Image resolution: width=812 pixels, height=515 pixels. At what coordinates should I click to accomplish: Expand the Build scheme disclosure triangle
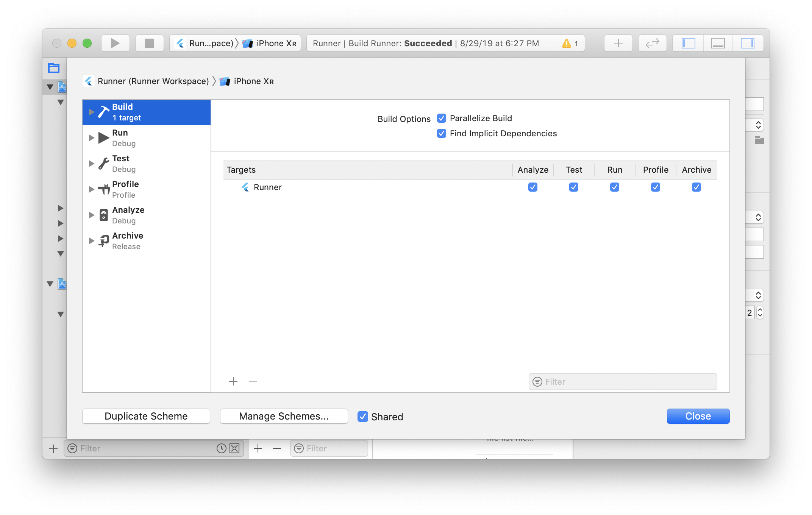tap(91, 112)
